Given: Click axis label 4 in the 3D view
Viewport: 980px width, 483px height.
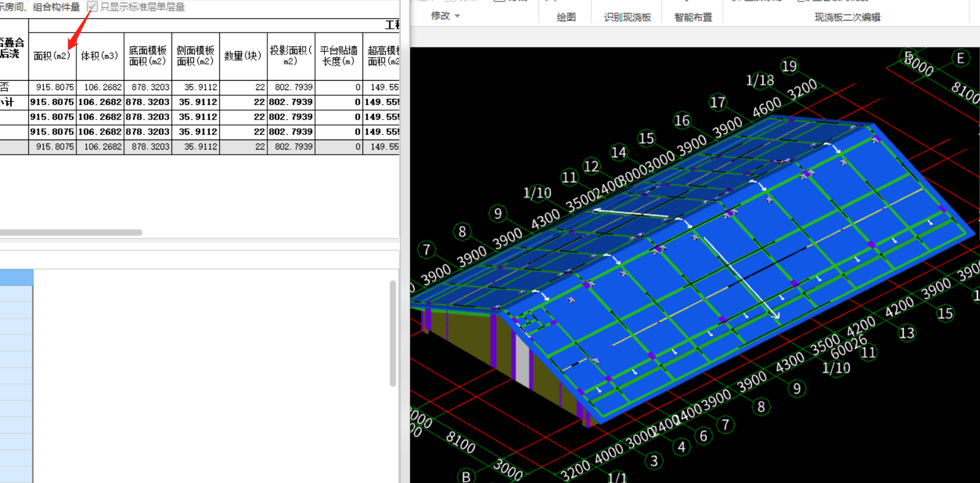Looking at the screenshot, I should (681, 447).
